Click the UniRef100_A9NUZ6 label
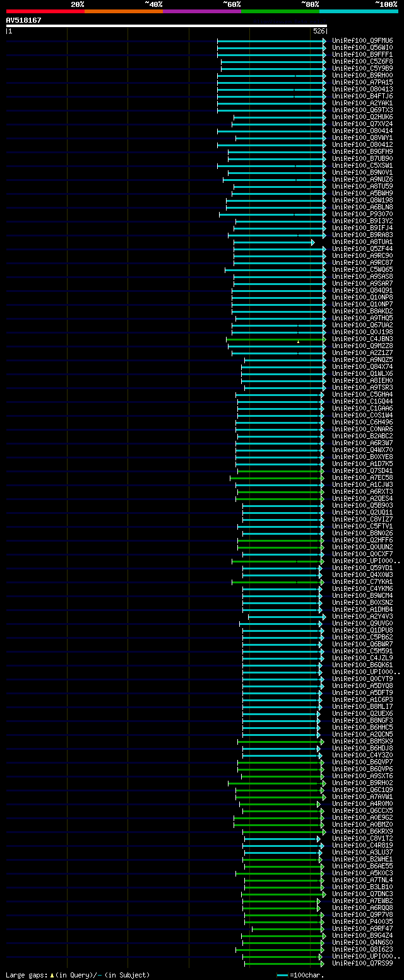 click(362, 180)
